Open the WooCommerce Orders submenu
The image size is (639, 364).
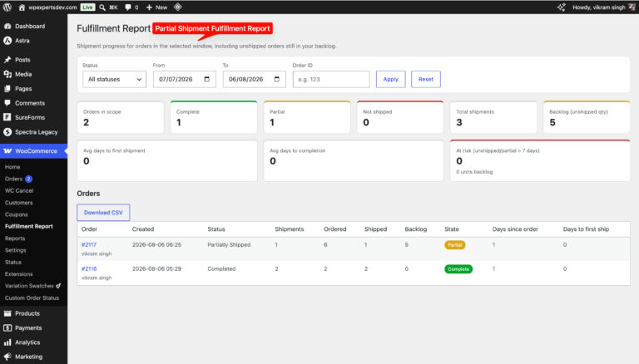coord(13,179)
